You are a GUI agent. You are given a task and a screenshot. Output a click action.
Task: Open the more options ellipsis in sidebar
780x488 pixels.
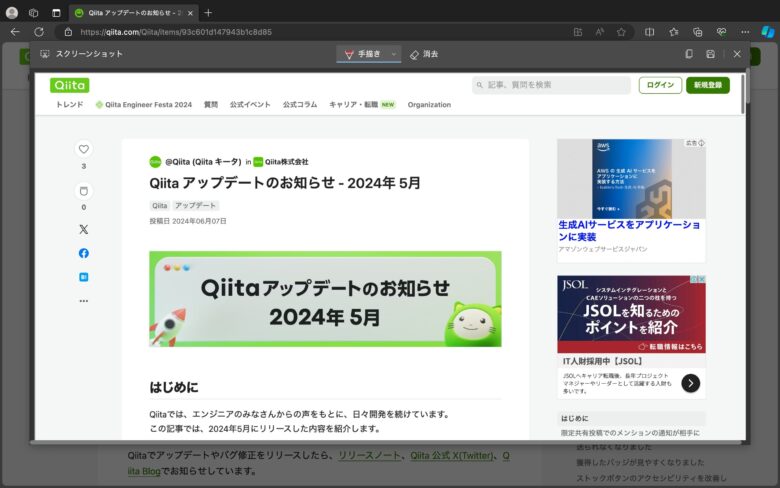click(84, 301)
